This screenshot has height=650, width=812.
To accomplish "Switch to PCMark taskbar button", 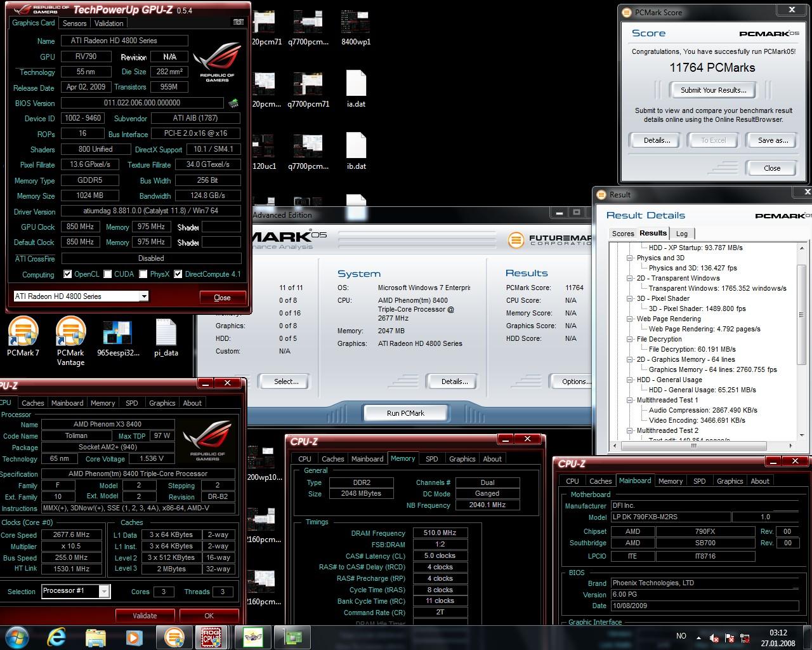I will (174, 637).
